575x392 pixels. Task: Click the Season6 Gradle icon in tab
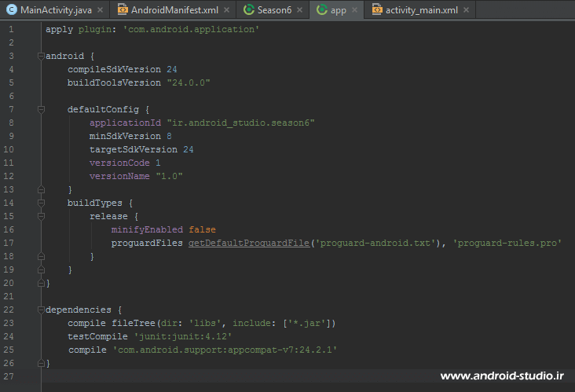[249, 10]
